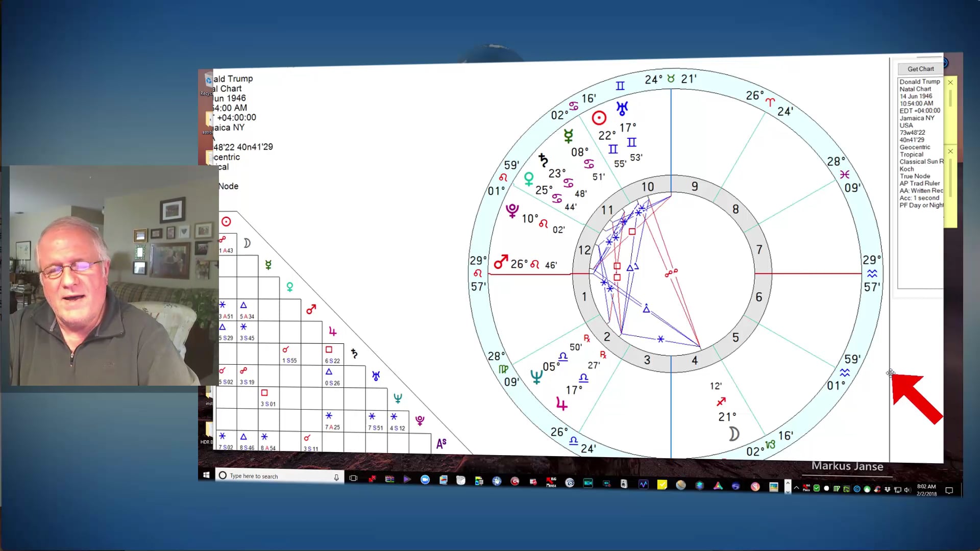Click the Jupiter glyph at 17° Libra

[x=561, y=405]
